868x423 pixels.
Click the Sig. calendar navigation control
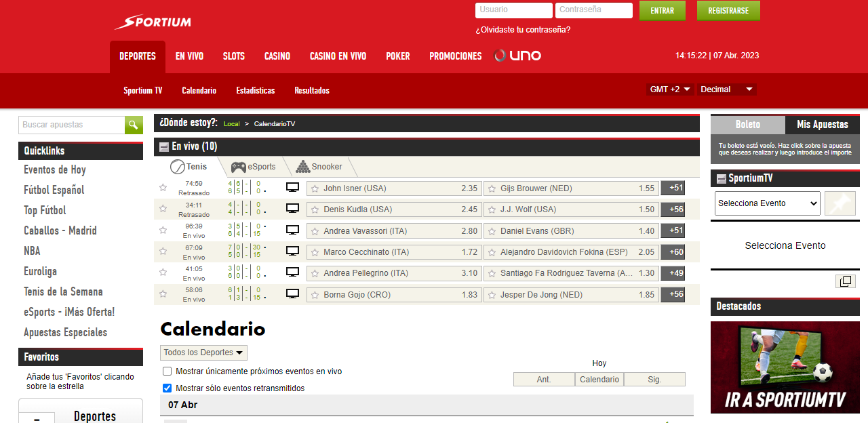[654, 379]
